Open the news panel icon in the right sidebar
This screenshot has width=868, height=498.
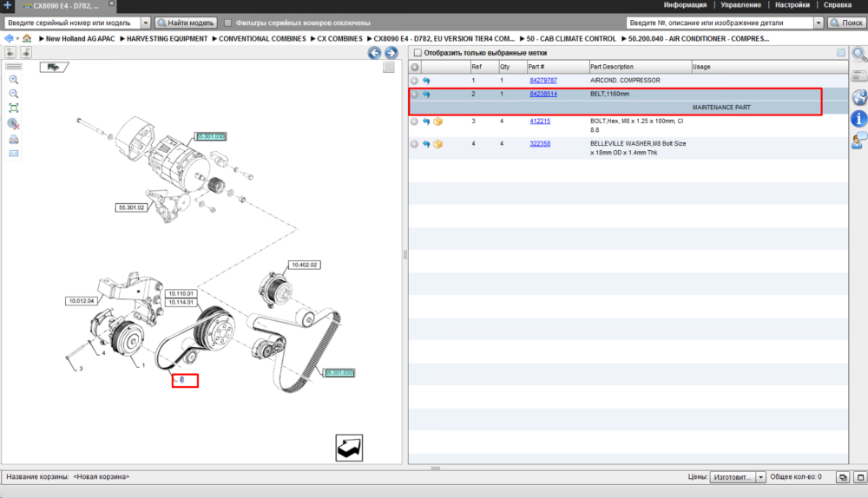click(859, 75)
